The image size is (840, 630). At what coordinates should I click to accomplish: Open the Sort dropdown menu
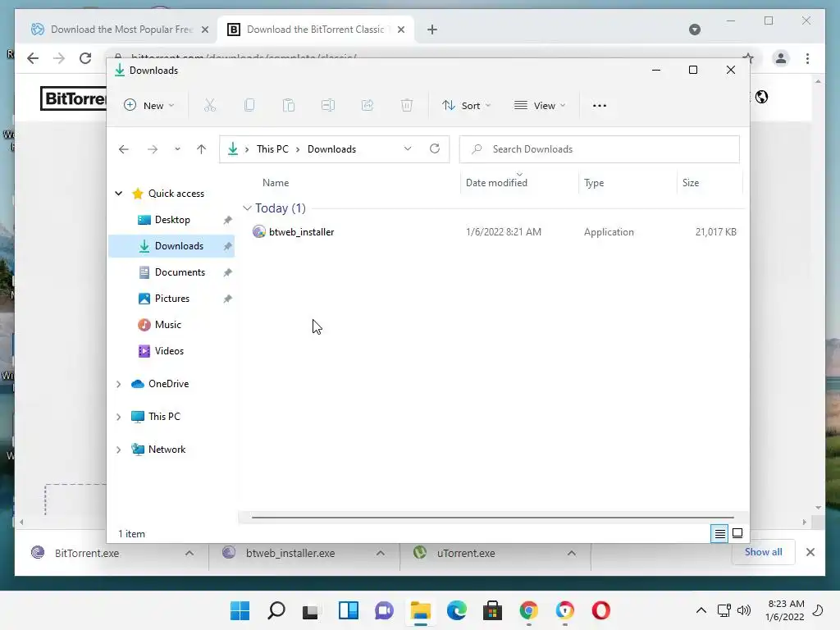click(466, 106)
